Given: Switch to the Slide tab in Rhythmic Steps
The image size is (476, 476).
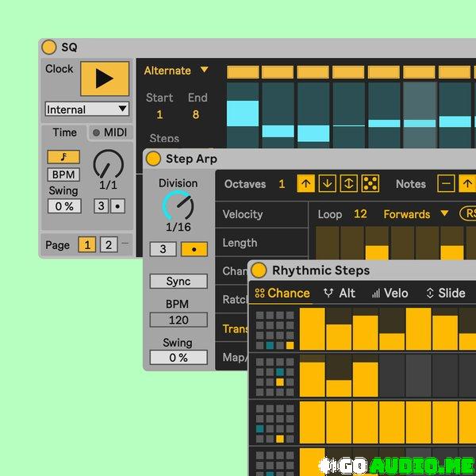Looking at the screenshot, I should (446, 293).
